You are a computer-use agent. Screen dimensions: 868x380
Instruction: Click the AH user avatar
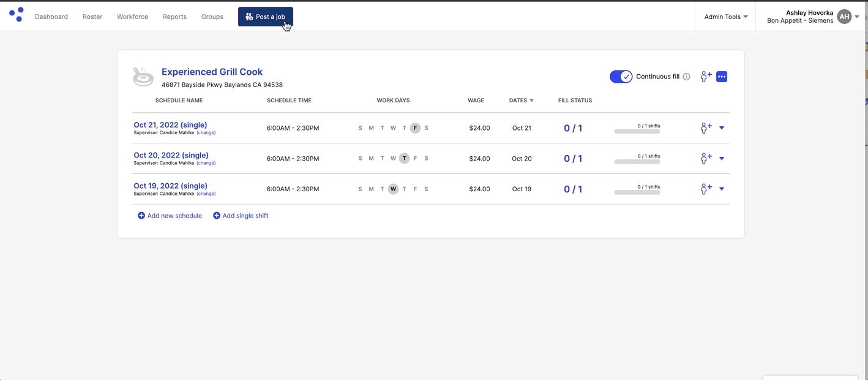[x=844, y=17]
